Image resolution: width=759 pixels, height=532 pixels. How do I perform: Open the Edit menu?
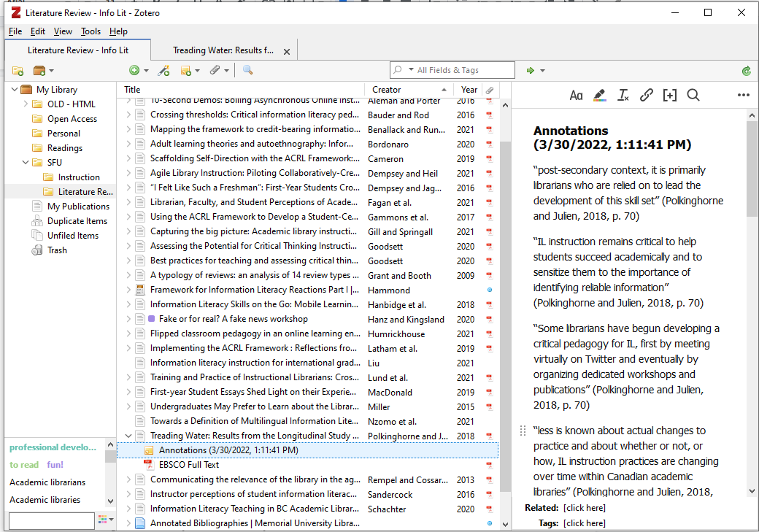(38, 31)
